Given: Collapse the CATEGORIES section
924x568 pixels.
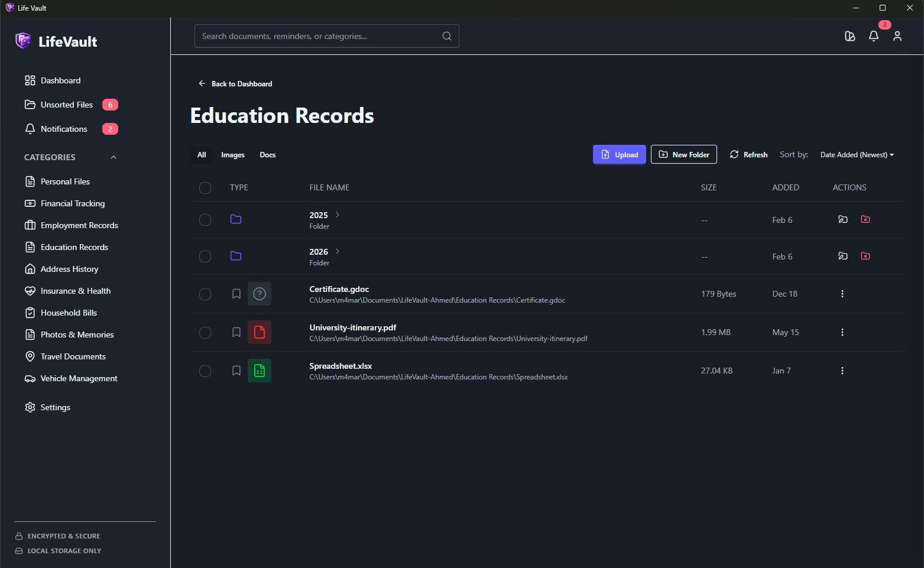Looking at the screenshot, I should pos(114,157).
